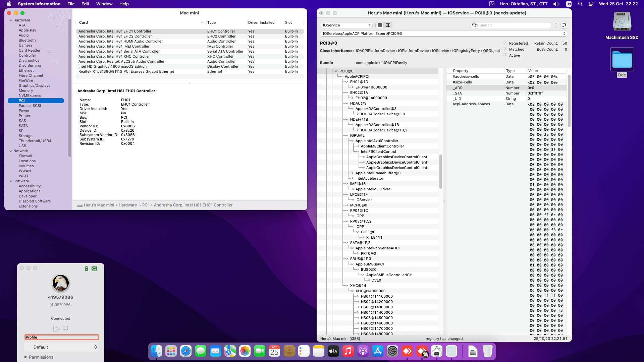Launch Apple TV from the Dock
644x362 pixels.
333,351
